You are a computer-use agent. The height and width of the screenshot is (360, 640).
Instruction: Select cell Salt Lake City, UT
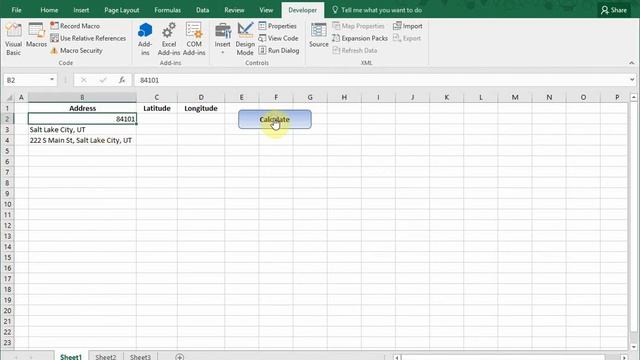pos(82,129)
